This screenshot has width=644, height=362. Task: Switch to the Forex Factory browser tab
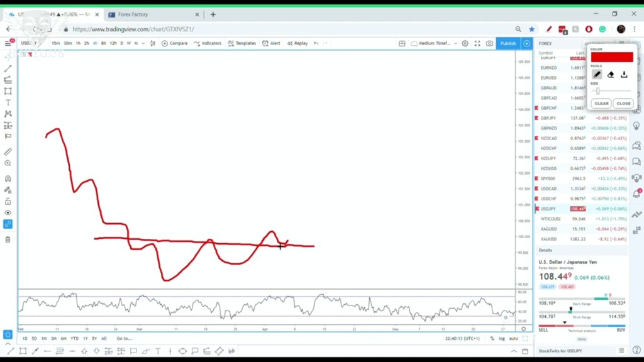(153, 14)
